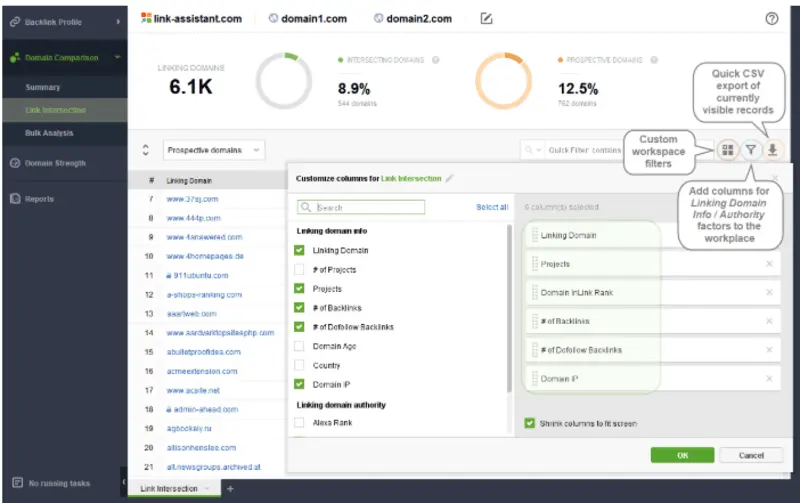800x503 pixels.
Task: Click the link-assistant.com logo icon
Action: click(x=146, y=18)
